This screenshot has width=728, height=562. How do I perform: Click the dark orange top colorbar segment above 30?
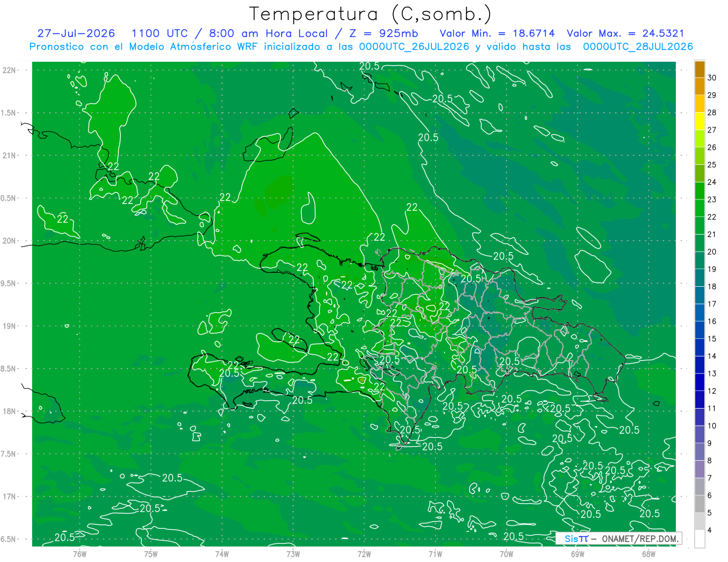coord(699,69)
